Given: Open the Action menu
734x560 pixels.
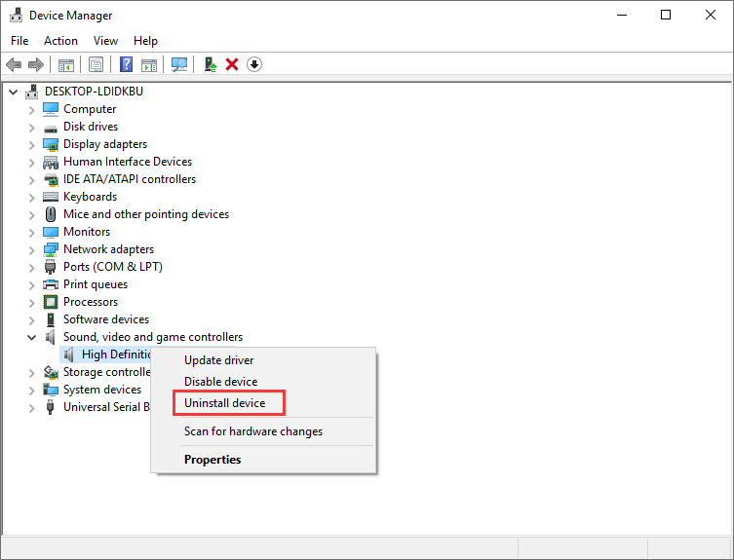Looking at the screenshot, I should 60,41.
